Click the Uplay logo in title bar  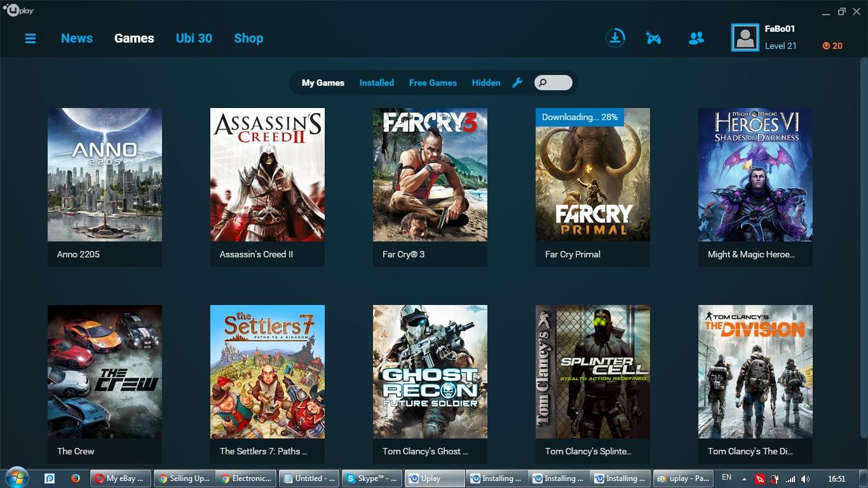pos(18,10)
